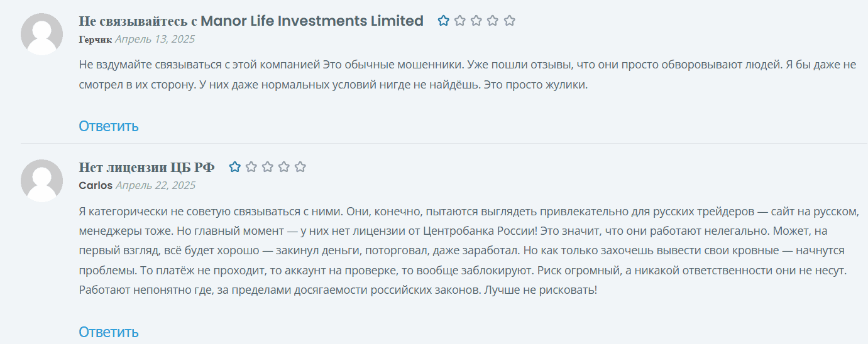Click Герчик's gray user avatar
868x344 pixels.
41,34
